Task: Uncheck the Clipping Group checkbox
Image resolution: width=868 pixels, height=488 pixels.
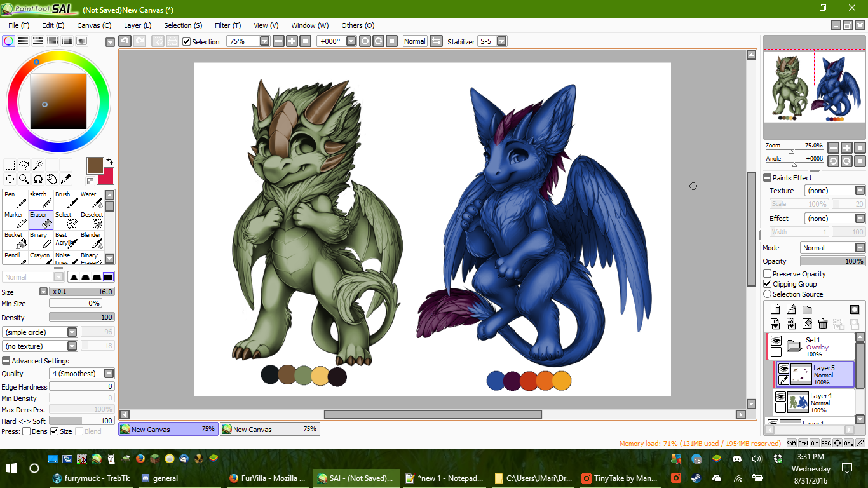Action: pos(768,284)
